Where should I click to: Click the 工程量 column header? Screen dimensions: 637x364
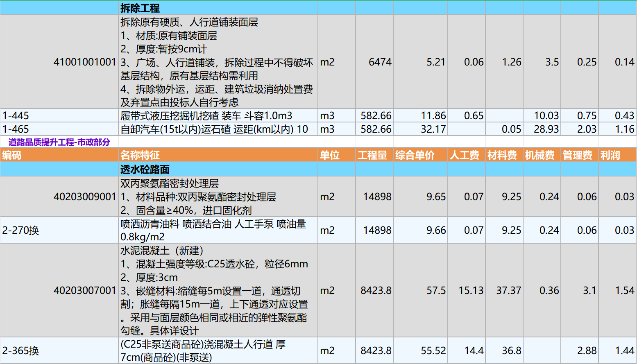click(x=374, y=155)
